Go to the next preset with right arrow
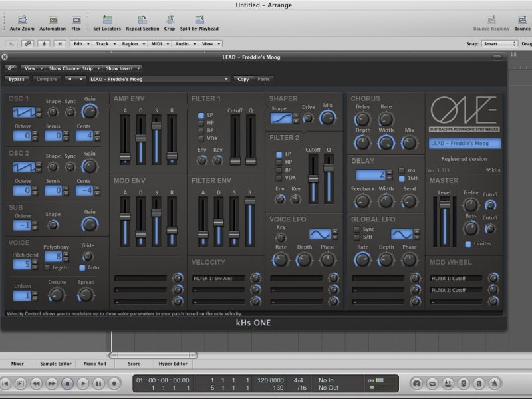532x399 pixels. tap(80, 79)
